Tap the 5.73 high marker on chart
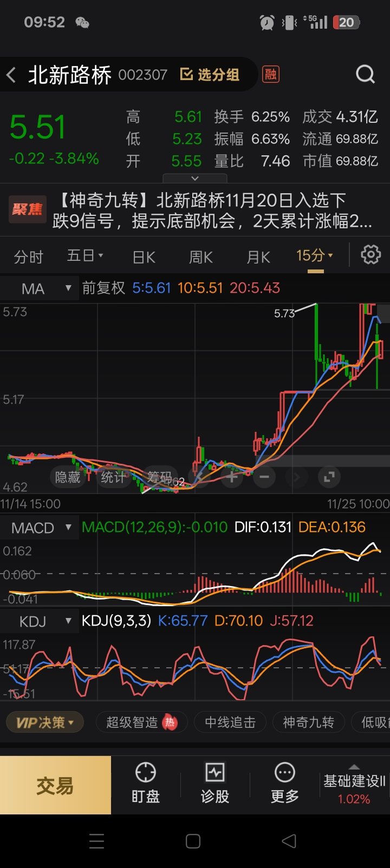 (284, 313)
